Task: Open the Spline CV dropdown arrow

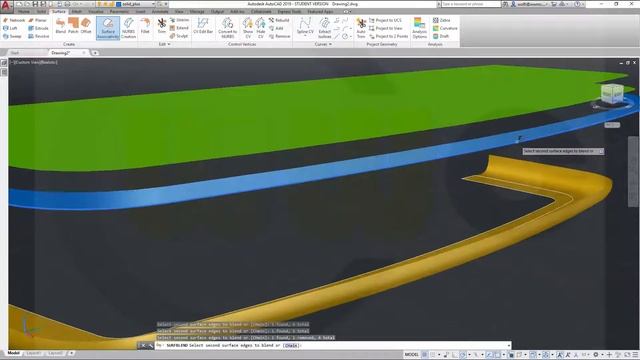Action: tap(305, 36)
